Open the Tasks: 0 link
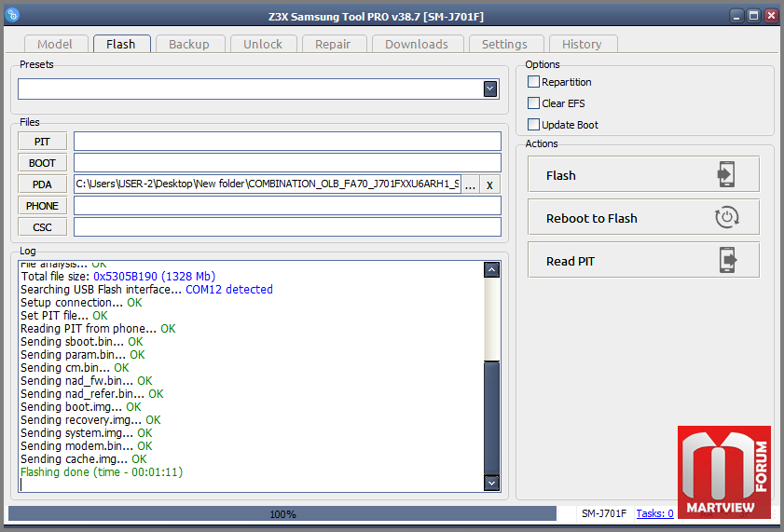This screenshot has height=532, width=784. point(654,513)
